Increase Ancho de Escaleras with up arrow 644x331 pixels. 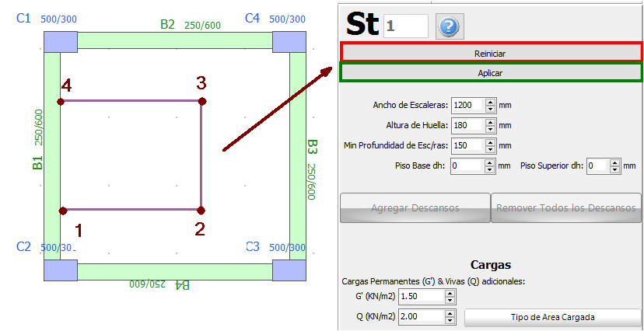490,101
